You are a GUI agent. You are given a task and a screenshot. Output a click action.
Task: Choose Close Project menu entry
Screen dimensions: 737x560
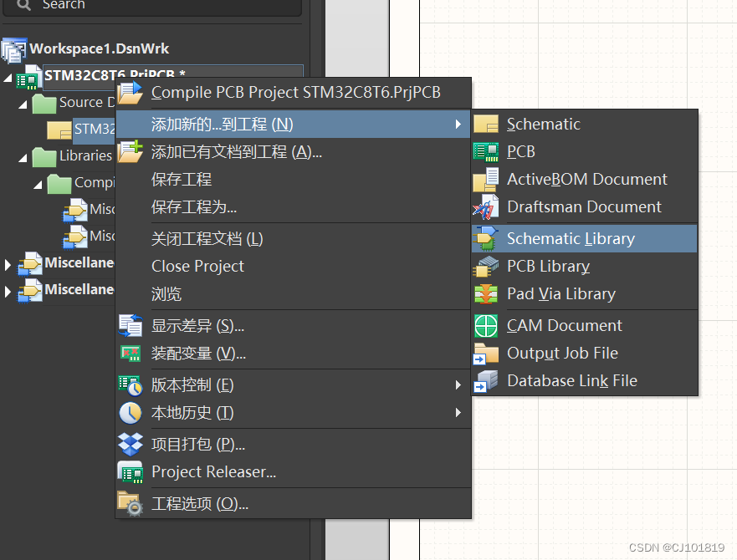tap(294, 267)
